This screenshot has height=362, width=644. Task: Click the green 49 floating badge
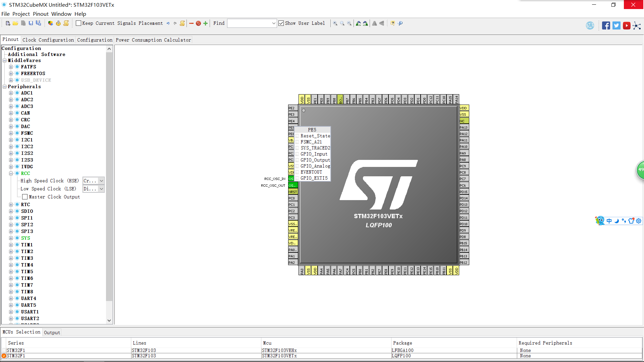pyautogui.click(x=640, y=170)
